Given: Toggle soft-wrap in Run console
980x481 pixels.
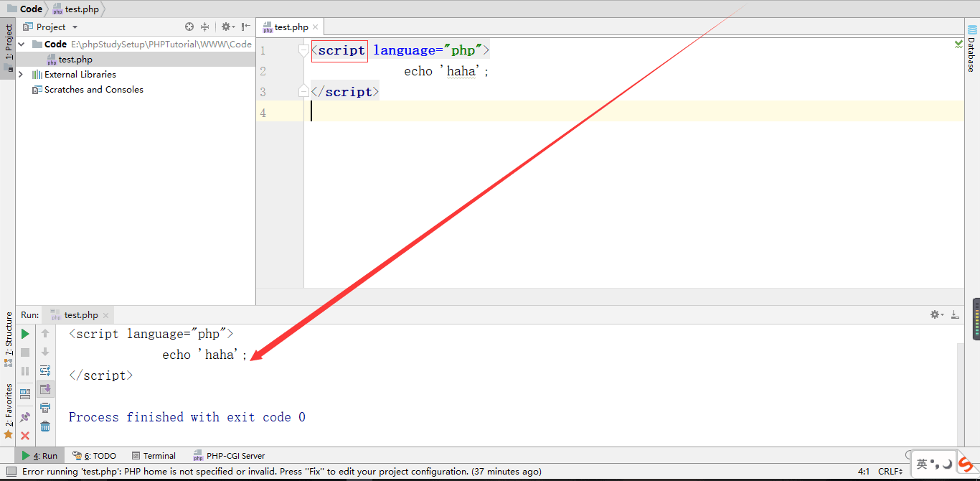Looking at the screenshot, I should [x=45, y=371].
